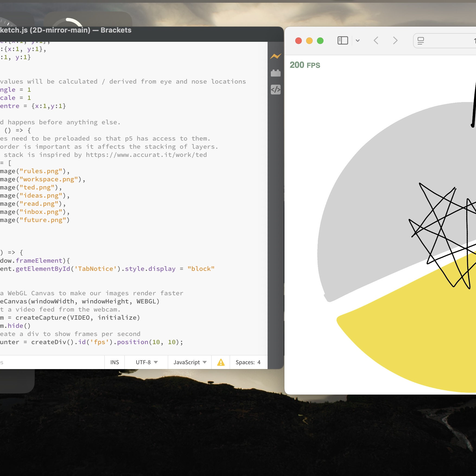Screen dimensions: 476x476
Task: Open the Extension Manager brick icon
Action: click(276, 73)
